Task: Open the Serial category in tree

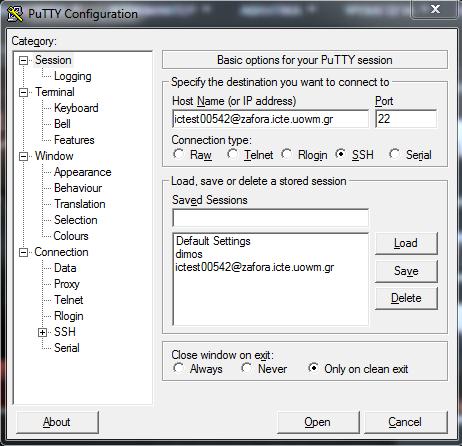Action: pyautogui.click(x=67, y=348)
